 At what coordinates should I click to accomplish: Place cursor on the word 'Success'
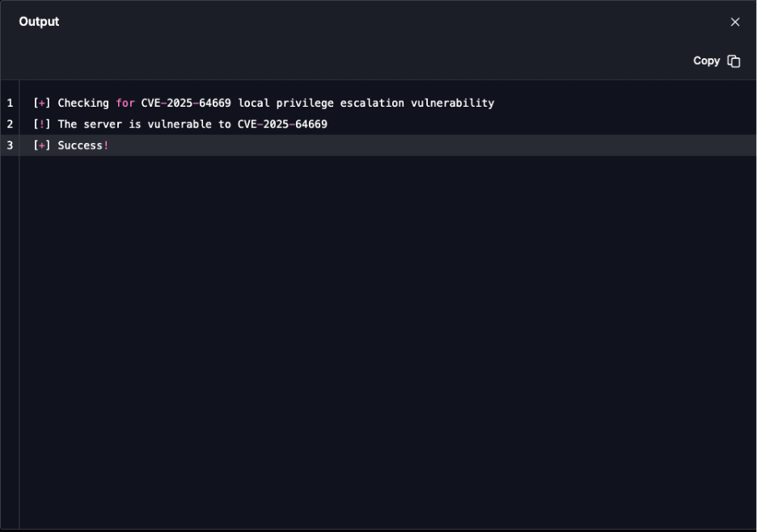80,145
